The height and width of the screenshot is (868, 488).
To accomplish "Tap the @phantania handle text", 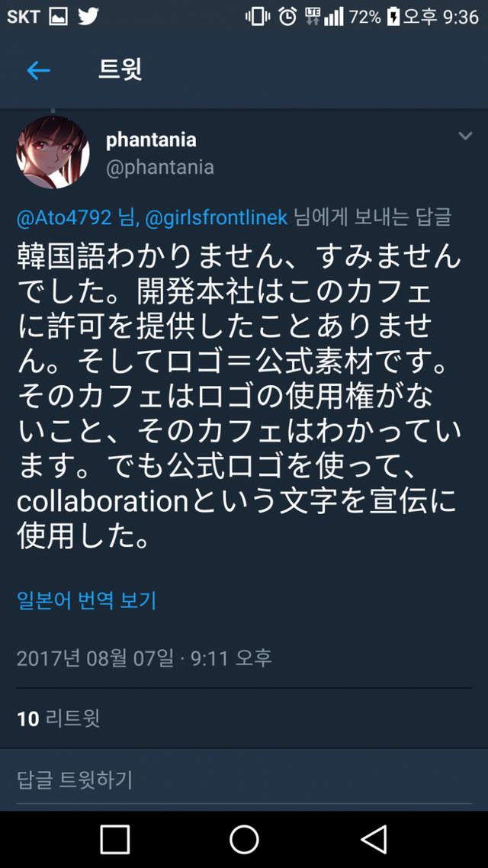I will pos(159,167).
